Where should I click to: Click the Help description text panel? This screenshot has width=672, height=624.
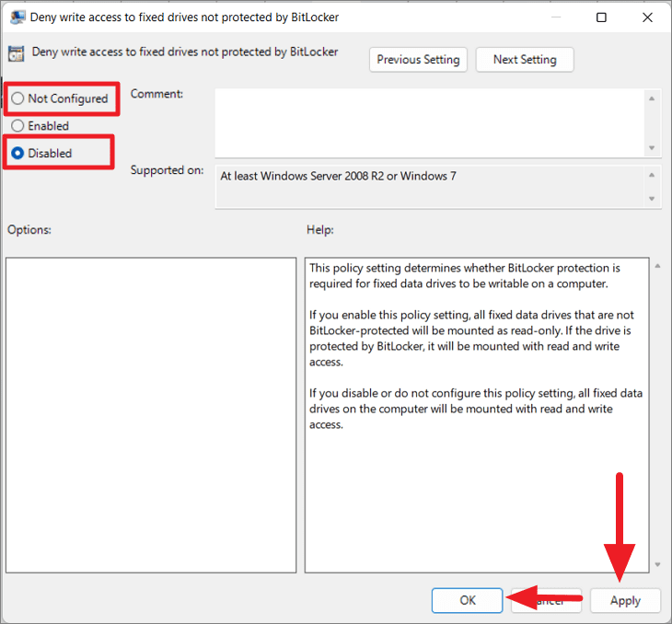click(477, 415)
